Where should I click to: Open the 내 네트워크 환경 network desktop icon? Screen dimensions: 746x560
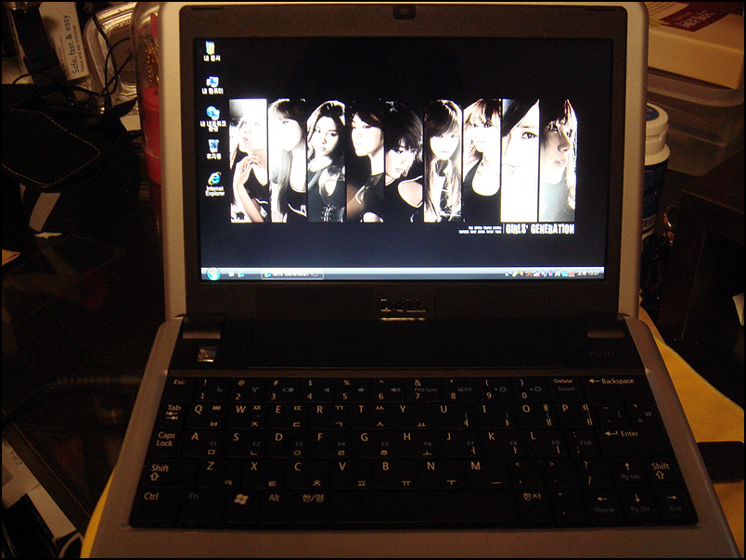[x=212, y=119]
